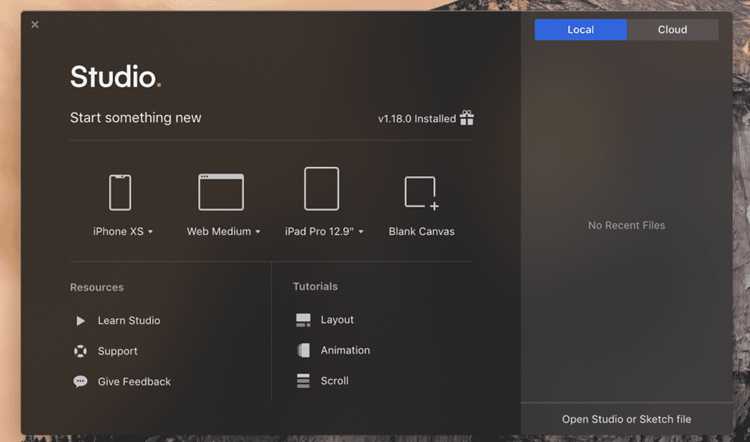This screenshot has height=442, width=750.
Task: Click the Blank Canvas icon
Action: [x=421, y=193]
